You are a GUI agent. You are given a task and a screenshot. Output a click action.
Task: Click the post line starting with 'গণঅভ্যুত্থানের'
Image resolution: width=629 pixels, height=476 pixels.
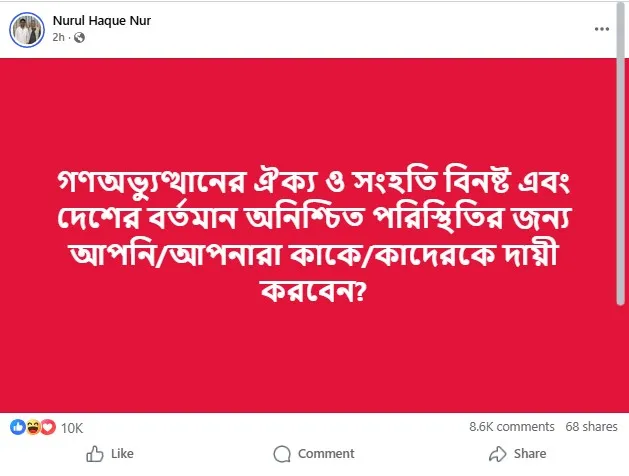pyautogui.click(x=314, y=185)
